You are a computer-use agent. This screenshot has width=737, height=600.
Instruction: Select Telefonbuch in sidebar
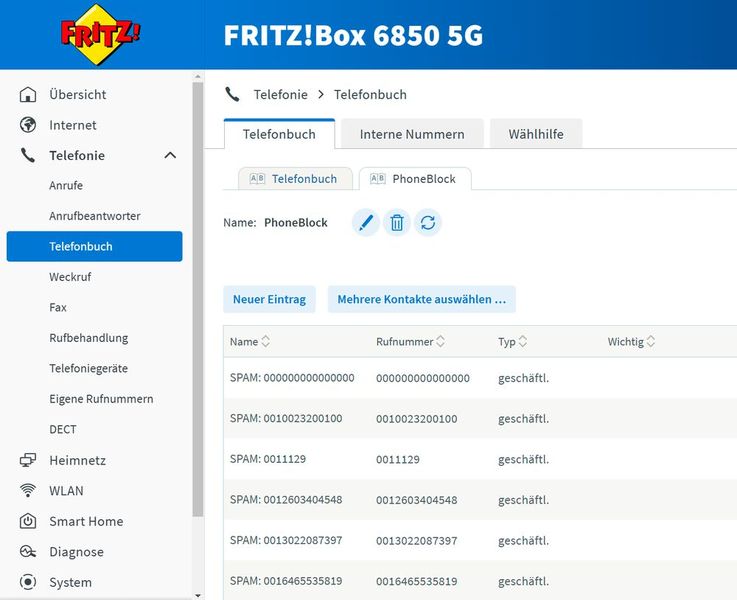point(94,246)
